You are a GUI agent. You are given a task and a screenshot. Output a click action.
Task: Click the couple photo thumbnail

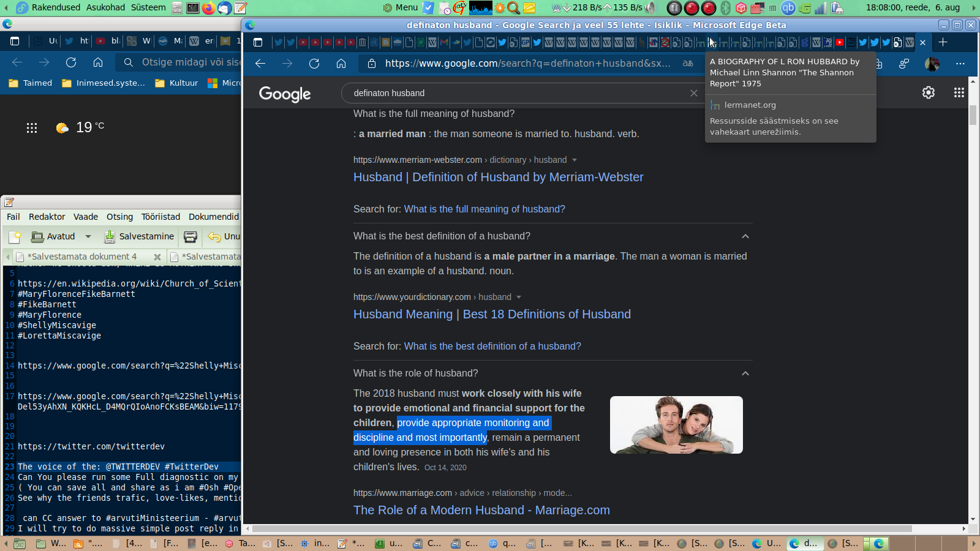tap(676, 425)
